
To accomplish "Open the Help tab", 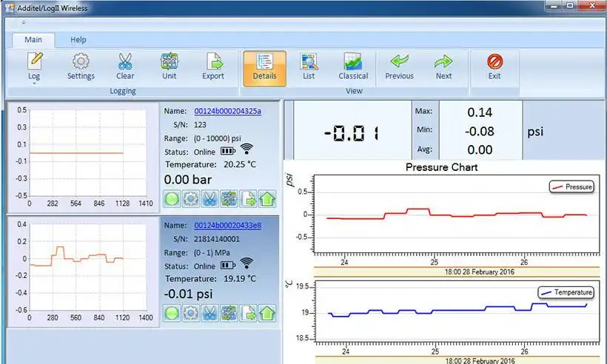I will (x=78, y=39).
